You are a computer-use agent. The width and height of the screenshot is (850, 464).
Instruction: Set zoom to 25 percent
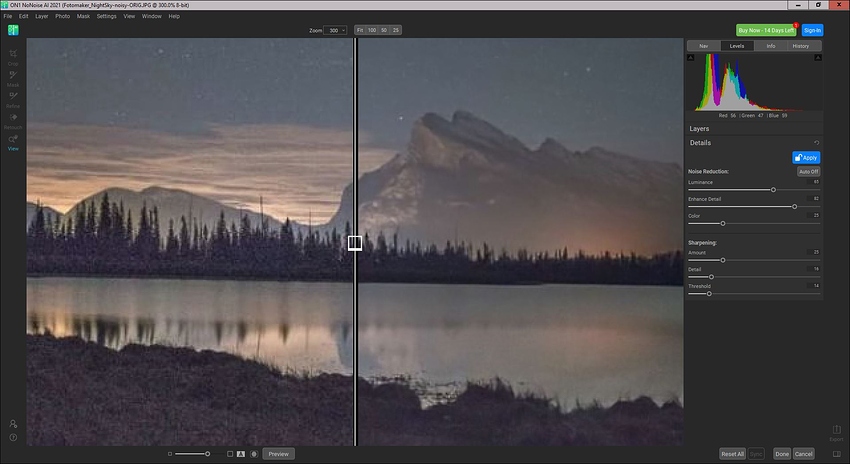(x=396, y=30)
